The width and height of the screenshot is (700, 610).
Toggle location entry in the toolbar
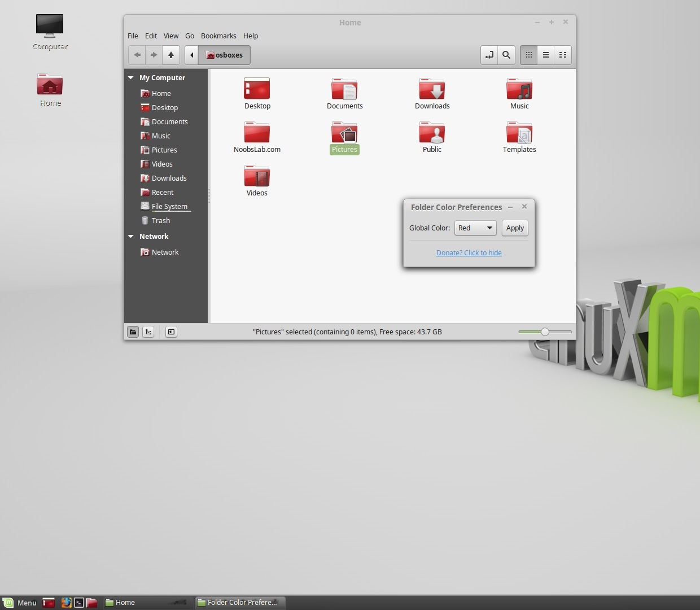pyautogui.click(x=489, y=55)
